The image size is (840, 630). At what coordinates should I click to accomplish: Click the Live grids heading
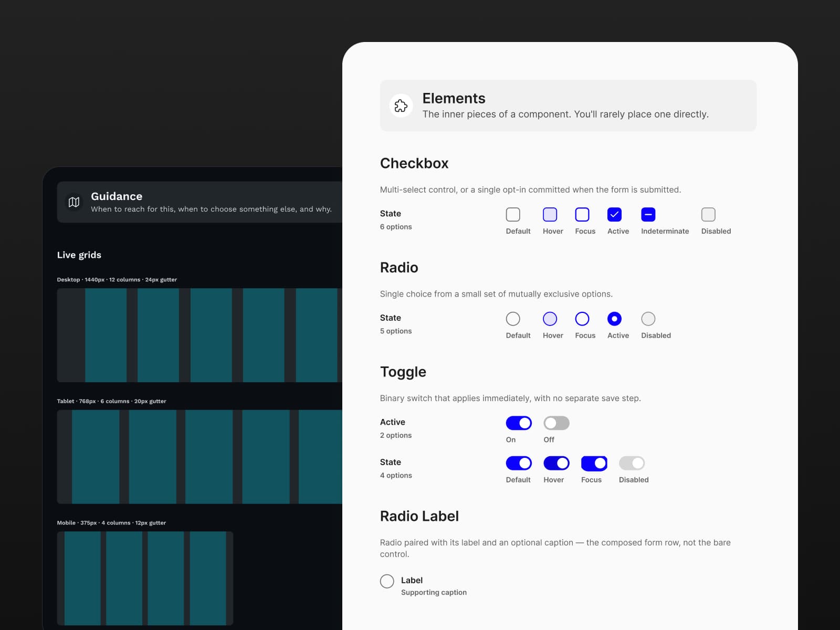click(x=79, y=255)
